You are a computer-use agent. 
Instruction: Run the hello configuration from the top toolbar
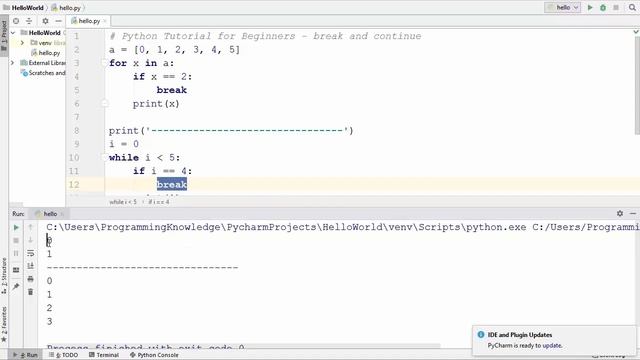(590, 7)
